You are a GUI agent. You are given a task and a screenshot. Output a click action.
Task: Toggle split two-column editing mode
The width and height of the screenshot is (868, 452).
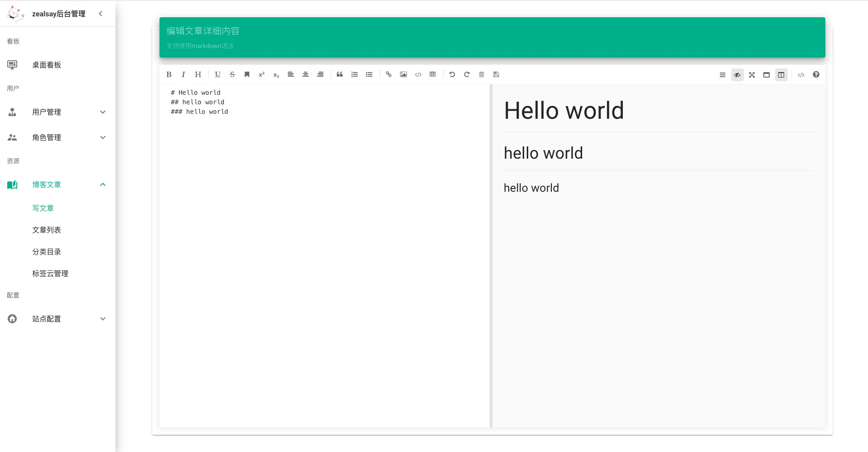781,75
